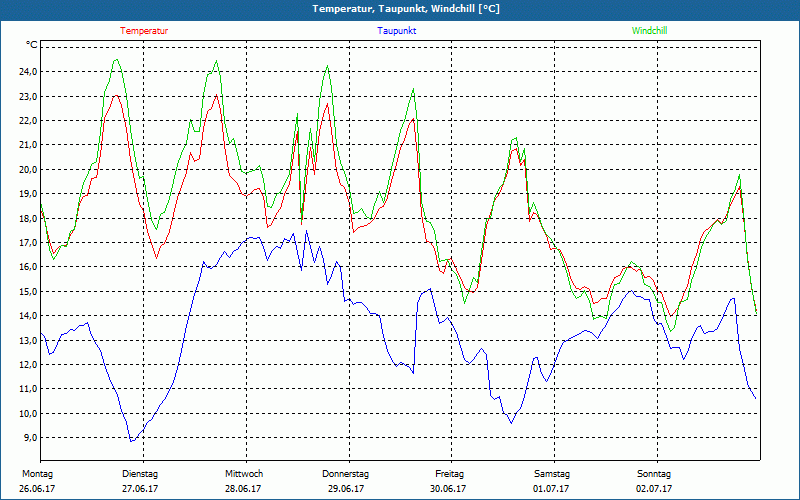Click the Donnerstag day label
Viewport: 800px width, 500px height.
pyautogui.click(x=345, y=474)
